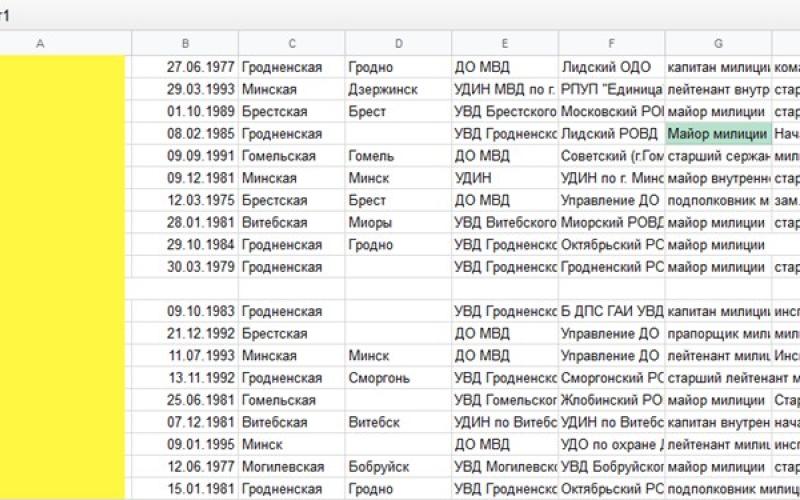This screenshot has height=500, width=800.
Task: Select column A header
Action: (x=40, y=44)
